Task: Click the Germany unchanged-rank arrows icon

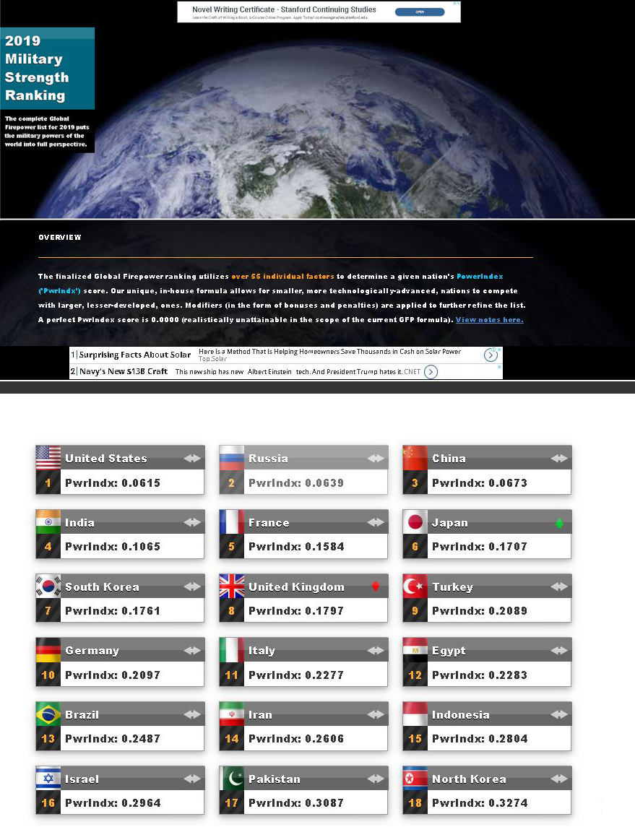Action: coord(192,650)
